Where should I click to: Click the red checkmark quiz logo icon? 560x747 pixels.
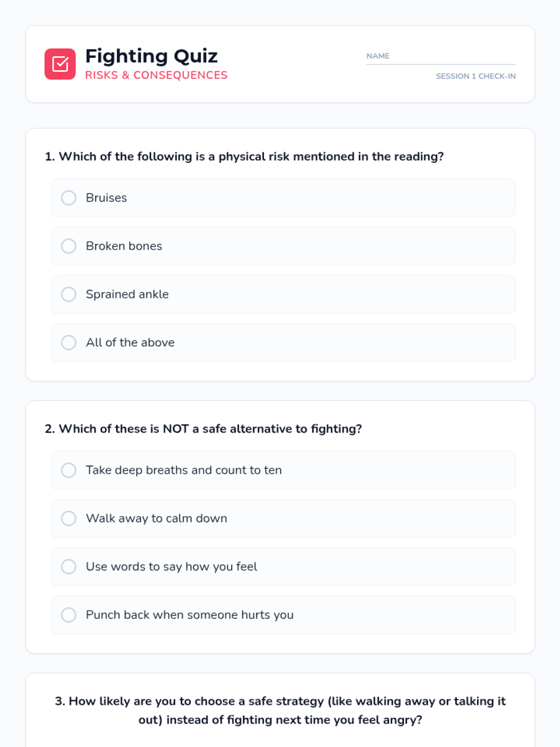tap(60, 64)
